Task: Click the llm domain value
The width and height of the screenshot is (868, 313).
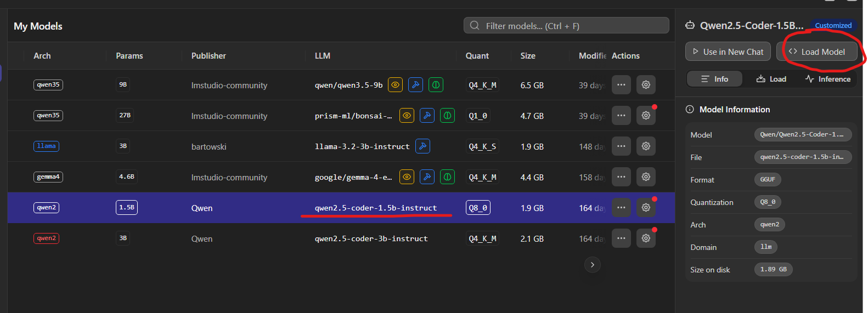Action: [x=766, y=247]
